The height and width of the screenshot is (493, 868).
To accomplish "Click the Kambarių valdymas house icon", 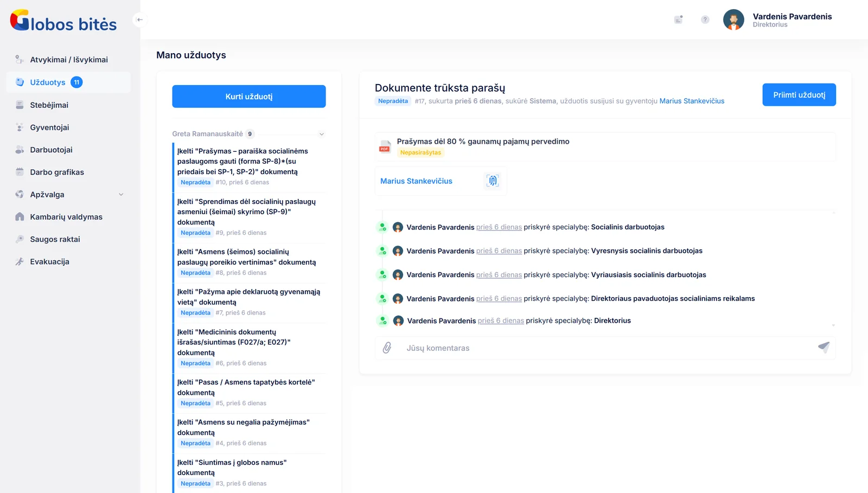I will coord(20,217).
